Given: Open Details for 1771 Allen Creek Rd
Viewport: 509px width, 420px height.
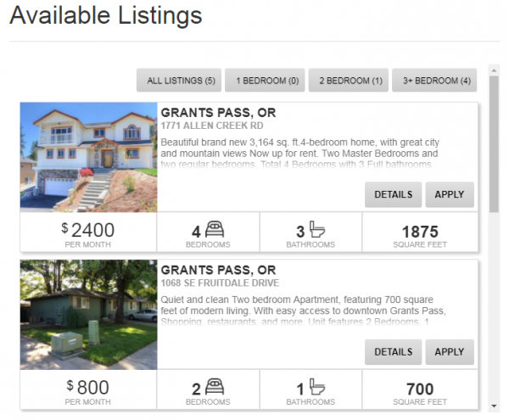Looking at the screenshot, I should pyautogui.click(x=393, y=194).
